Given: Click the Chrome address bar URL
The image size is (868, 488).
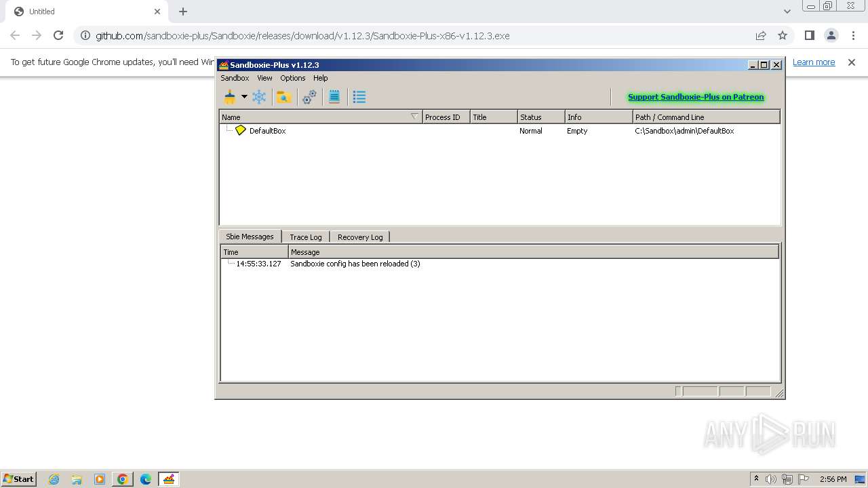Looking at the screenshot, I should coord(302,36).
